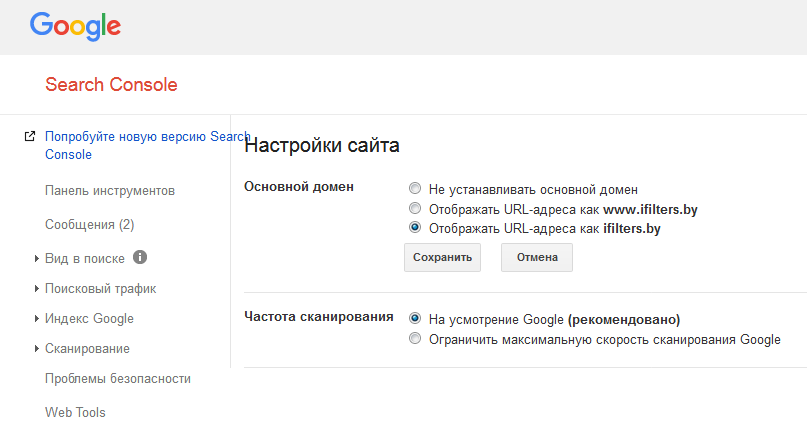
Task: Choose На усмотрение Google crawl rate
Action: (x=415, y=318)
